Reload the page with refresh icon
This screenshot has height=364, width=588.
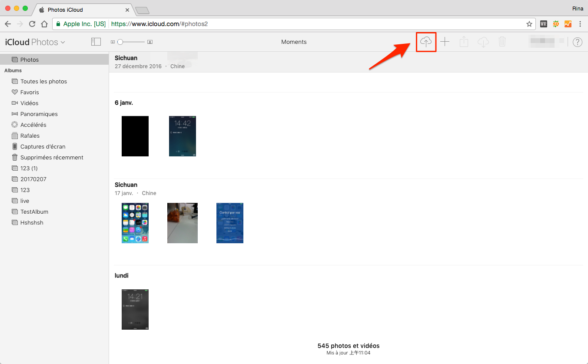32,24
